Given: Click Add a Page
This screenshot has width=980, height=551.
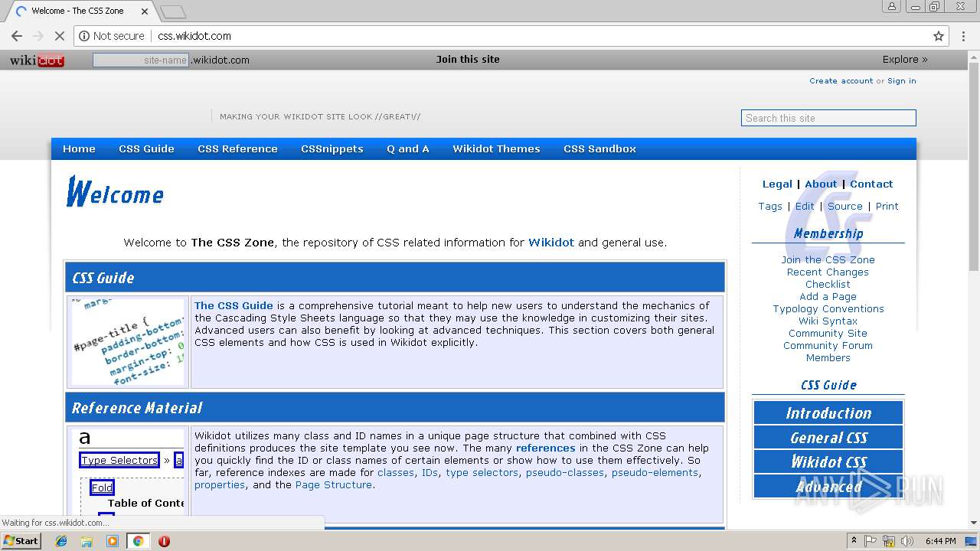Looking at the screenshot, I should [828, 296].
